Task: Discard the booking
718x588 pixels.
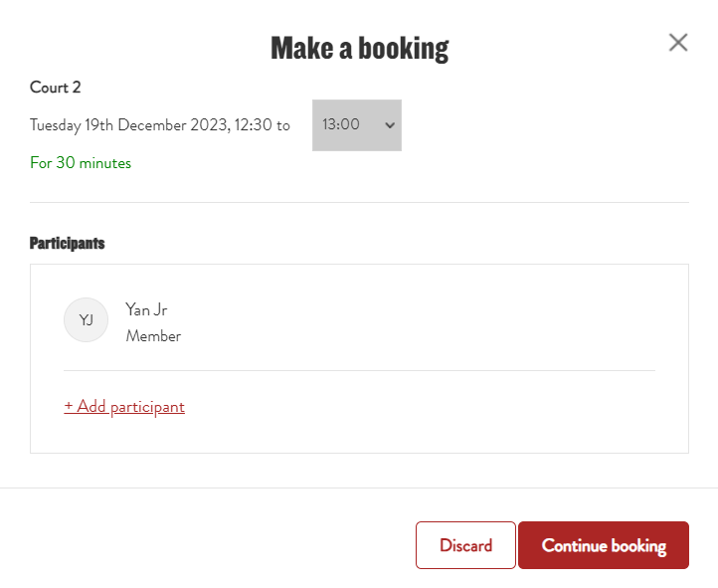Action: tap(465, 545)
